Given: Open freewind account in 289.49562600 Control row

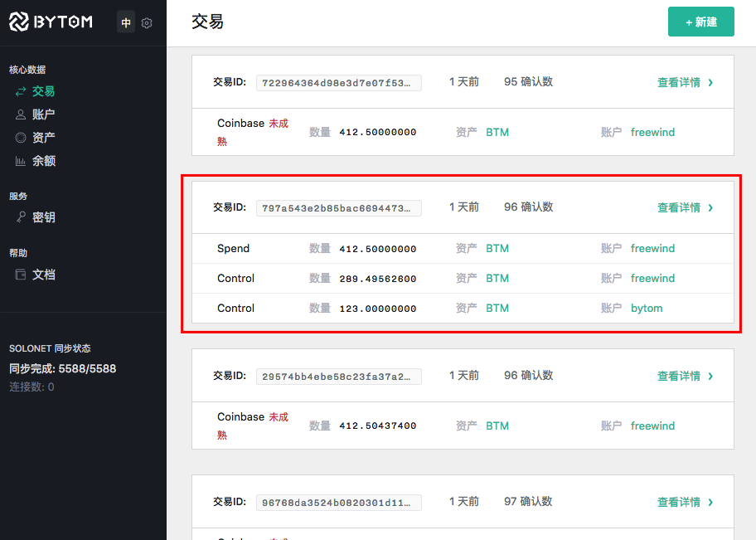Looking at the screenshot, I should (x=652, y=279).
